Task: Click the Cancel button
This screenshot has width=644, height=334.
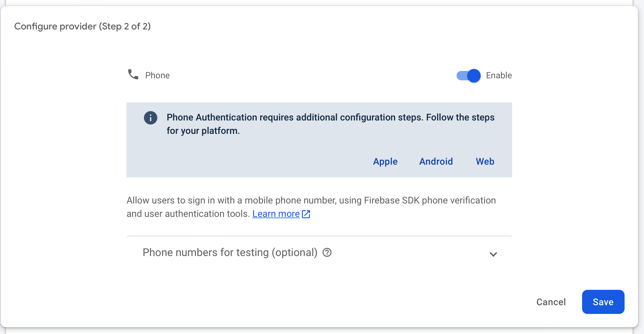Action: (x=551, y=302)
